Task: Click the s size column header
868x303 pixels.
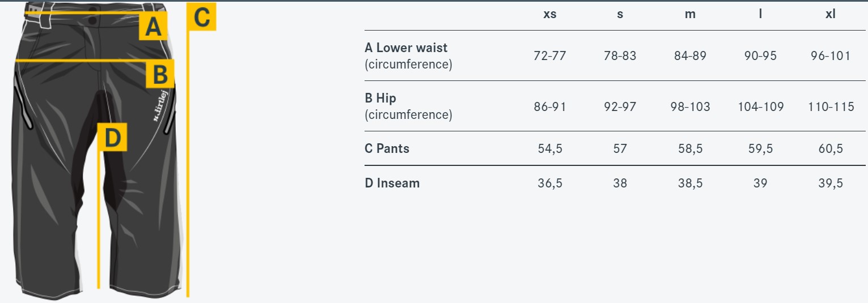Action: (620, 15)
